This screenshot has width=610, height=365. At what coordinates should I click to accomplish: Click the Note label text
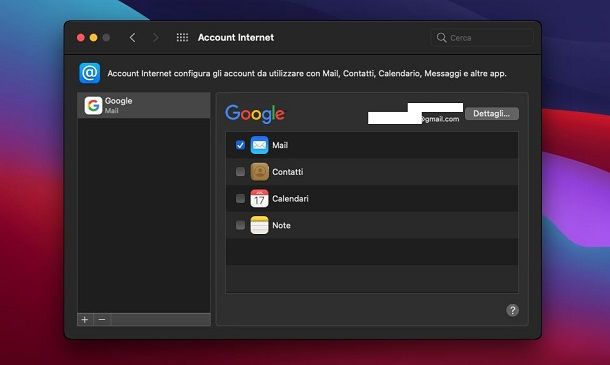coord(281,225)
